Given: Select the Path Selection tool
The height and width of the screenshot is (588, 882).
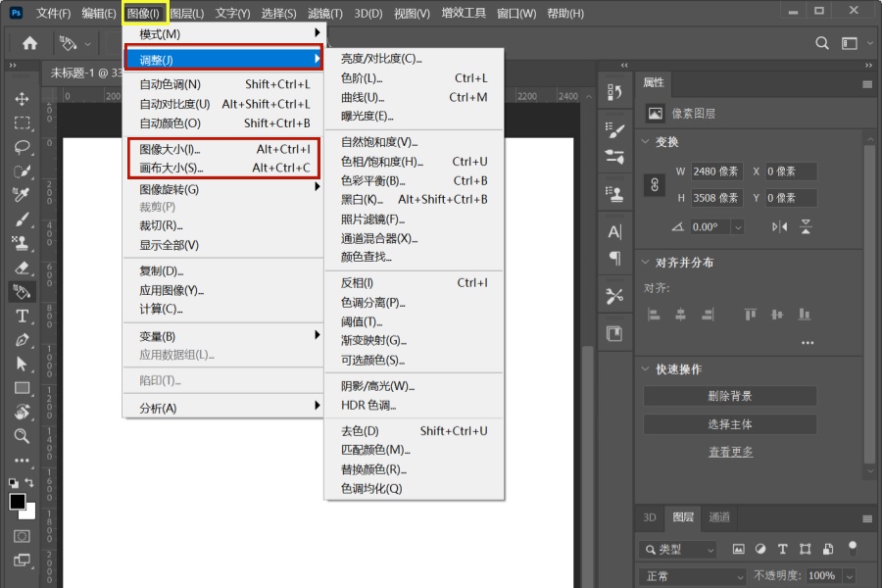Looking at the screenshot, I should click(x=22, y=364).
